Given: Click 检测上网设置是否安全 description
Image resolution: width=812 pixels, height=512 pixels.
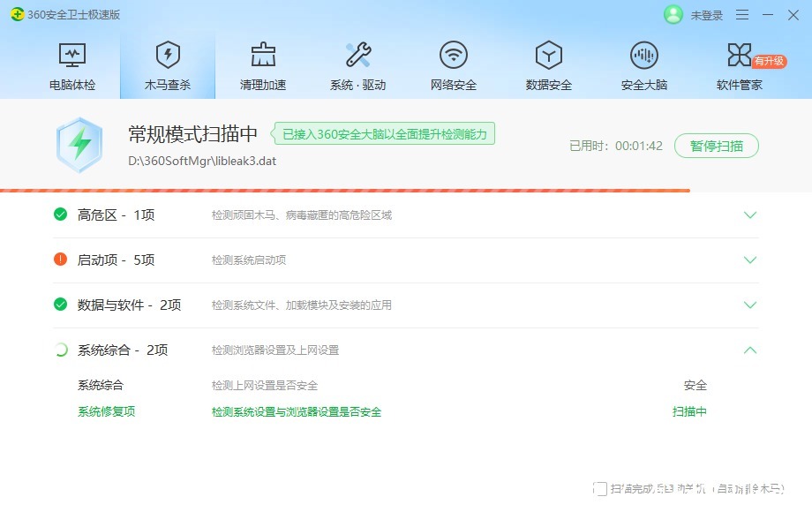Looking at the screenshot, I should [x=265, y=386].
